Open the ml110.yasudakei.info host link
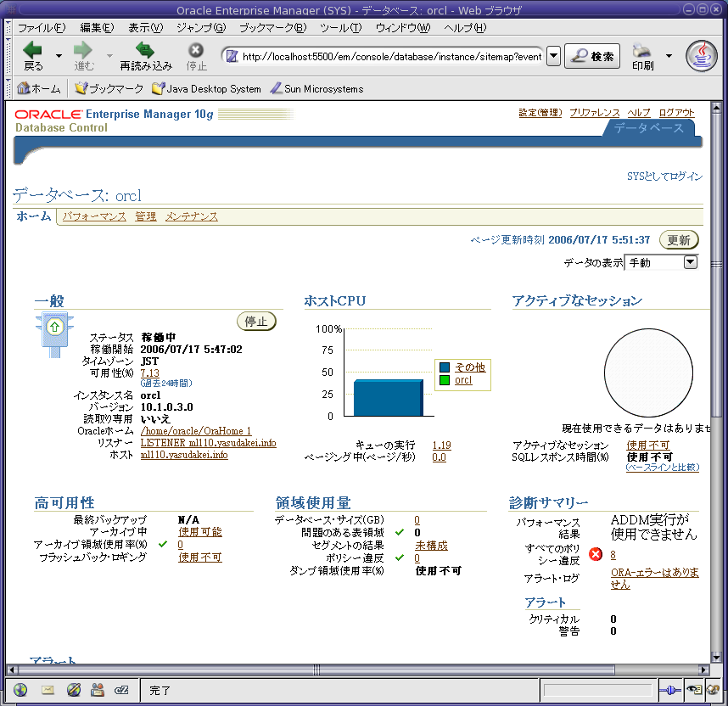 pyautogui.click(x=184, y=455)
